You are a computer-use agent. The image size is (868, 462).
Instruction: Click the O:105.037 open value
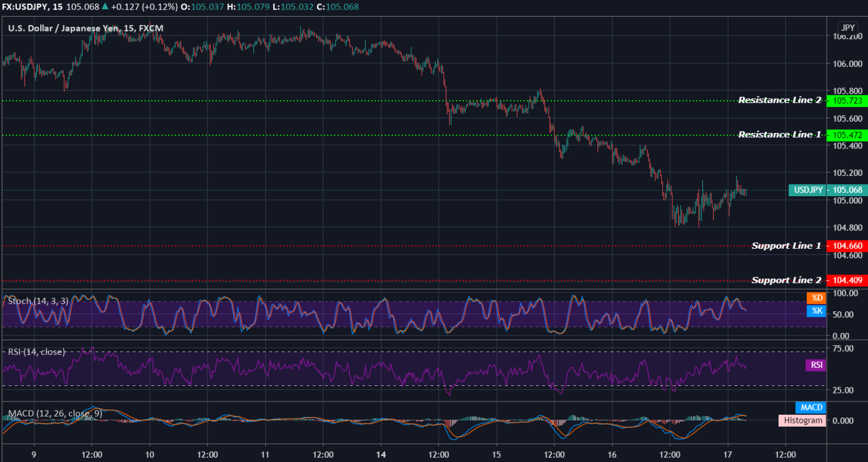[203, 7]
